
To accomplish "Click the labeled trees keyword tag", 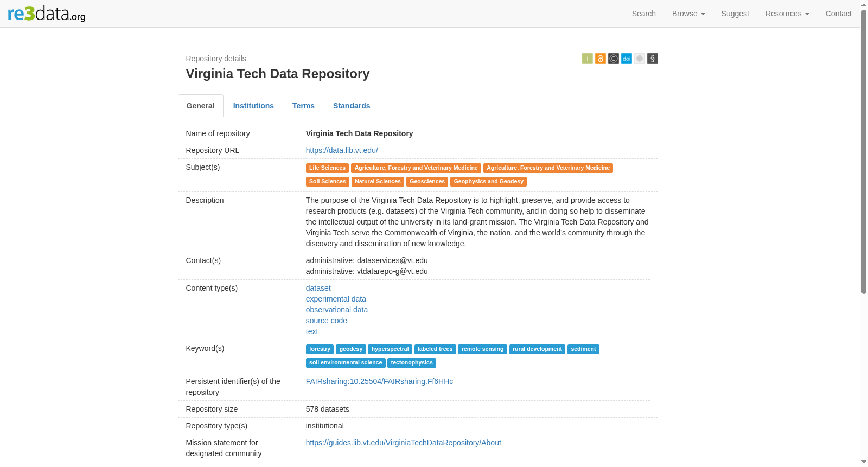I will pos(435,349).
